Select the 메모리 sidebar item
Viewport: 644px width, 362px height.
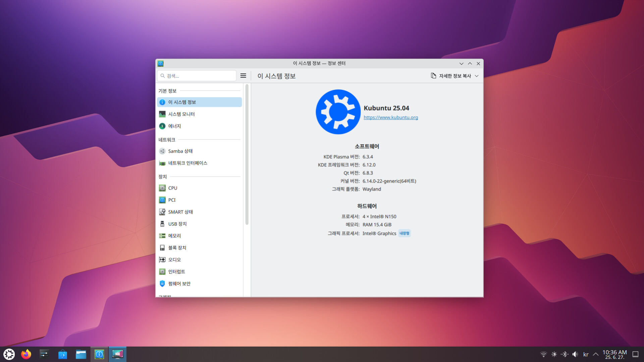[x=174, y=236]
